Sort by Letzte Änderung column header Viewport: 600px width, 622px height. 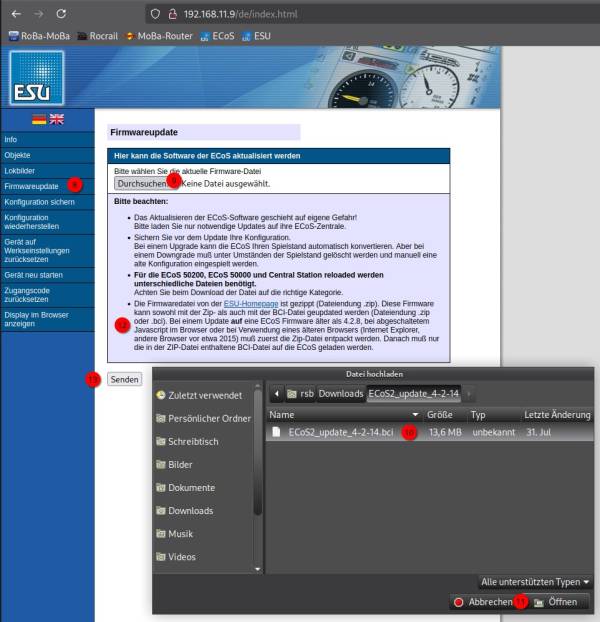coord(557,415)
